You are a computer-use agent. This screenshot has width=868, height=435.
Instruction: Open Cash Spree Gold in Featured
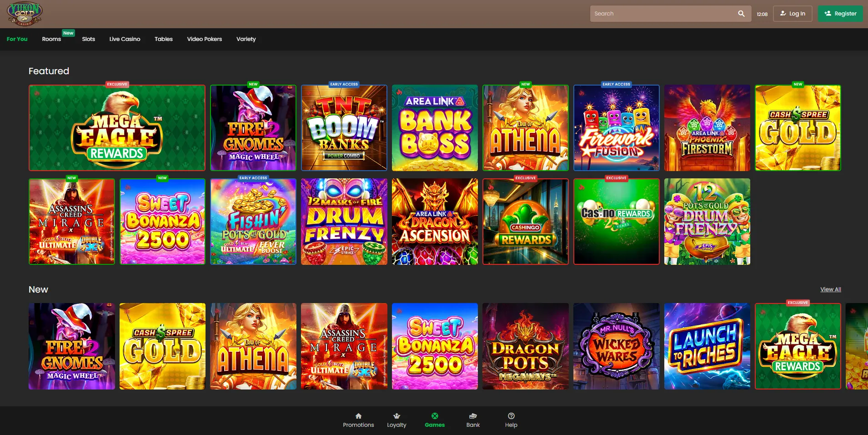tap(798, 128)
